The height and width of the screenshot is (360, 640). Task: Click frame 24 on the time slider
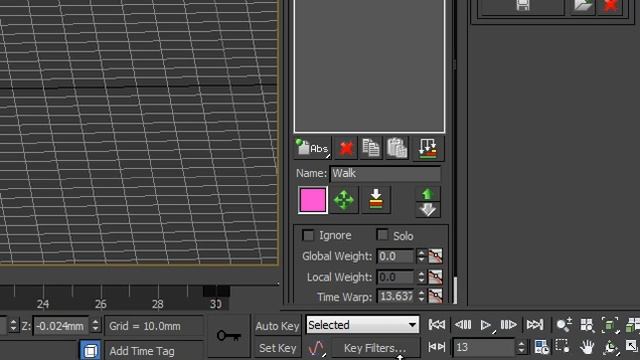click(x=43, y=304)
